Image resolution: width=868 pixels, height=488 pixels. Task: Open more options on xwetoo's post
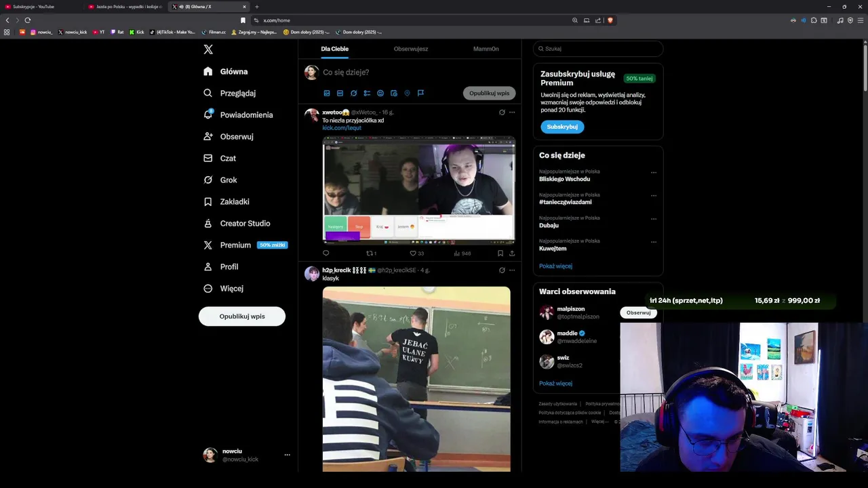(512, 112)
